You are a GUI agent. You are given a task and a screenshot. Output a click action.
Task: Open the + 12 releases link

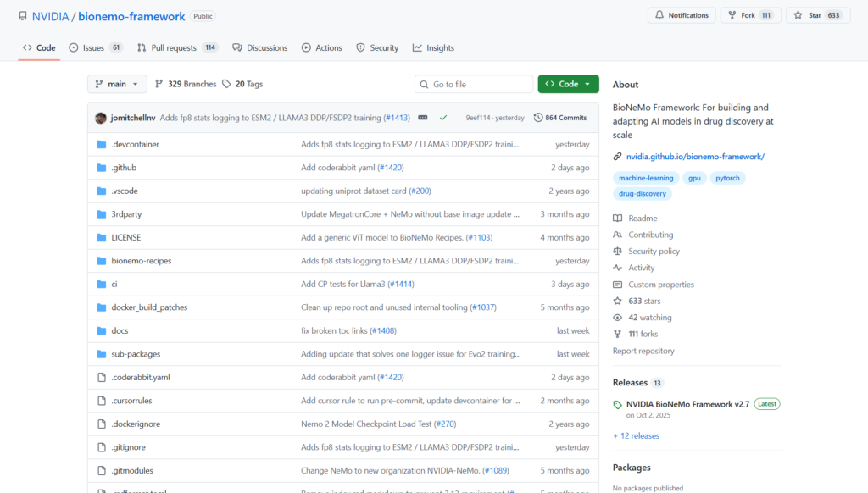point(636,435)
